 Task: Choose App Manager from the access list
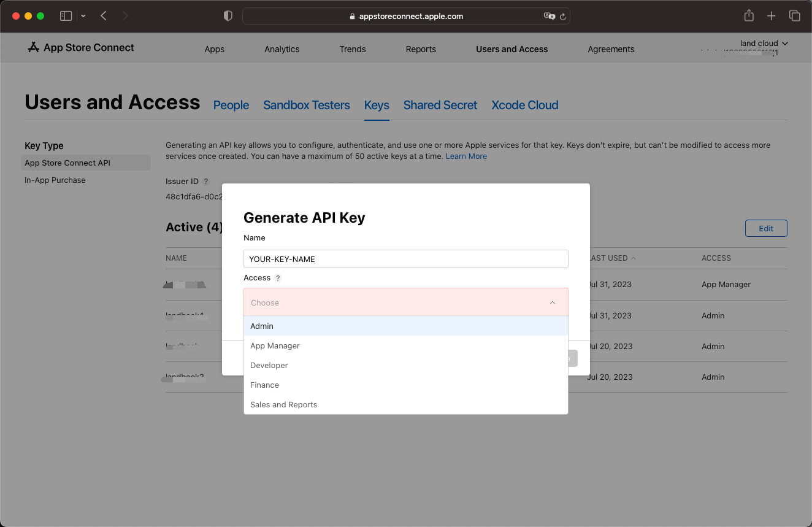pyautogui.click(x=406, y=345)
